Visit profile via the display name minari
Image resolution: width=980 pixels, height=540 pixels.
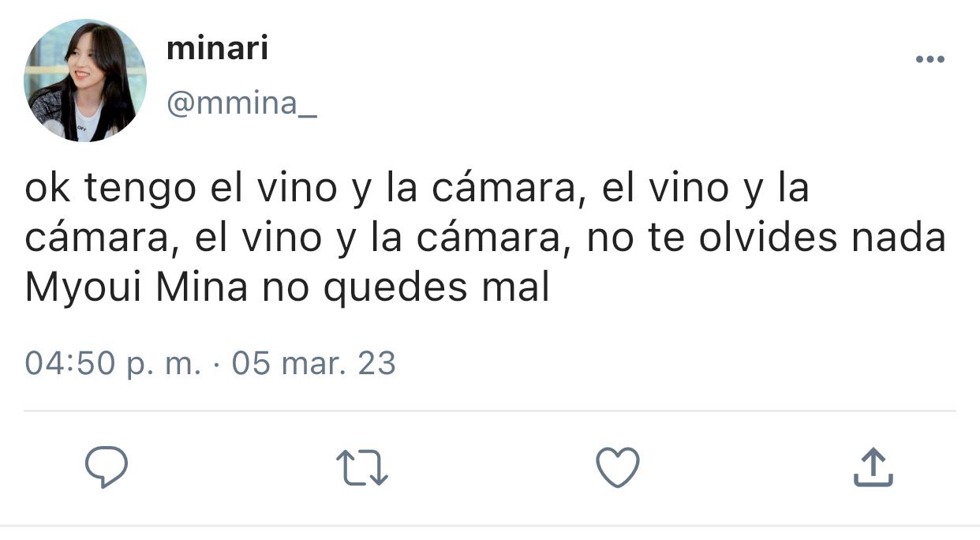click(x=218, y=50)
